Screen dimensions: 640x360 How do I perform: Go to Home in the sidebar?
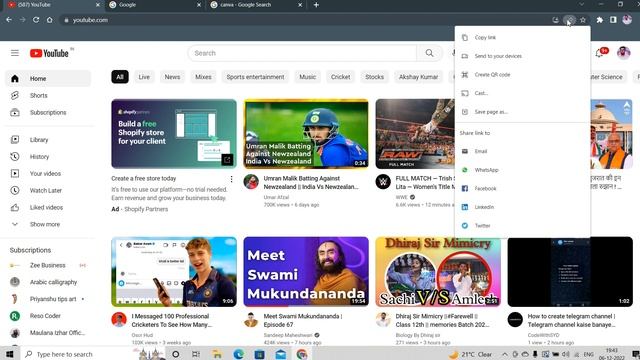pyautogui.click(x=48, y=78)
